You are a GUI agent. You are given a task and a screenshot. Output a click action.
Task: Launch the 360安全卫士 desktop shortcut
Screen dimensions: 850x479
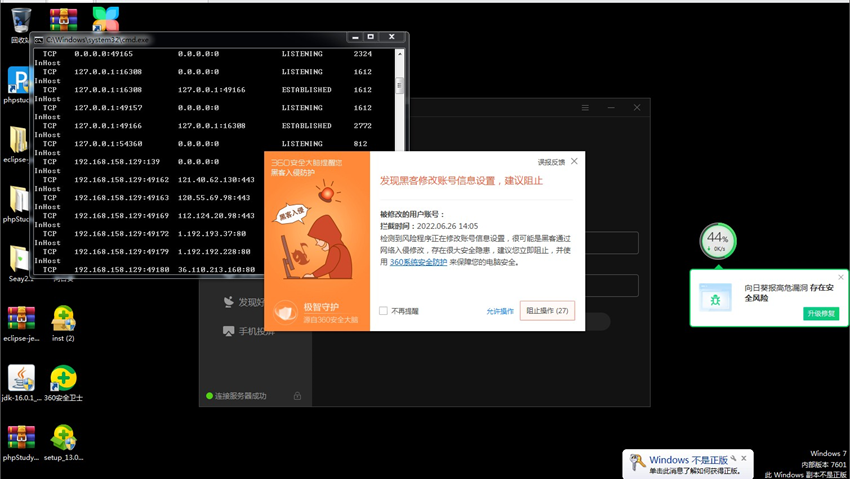pyautogui.click(x=63, y=378)
